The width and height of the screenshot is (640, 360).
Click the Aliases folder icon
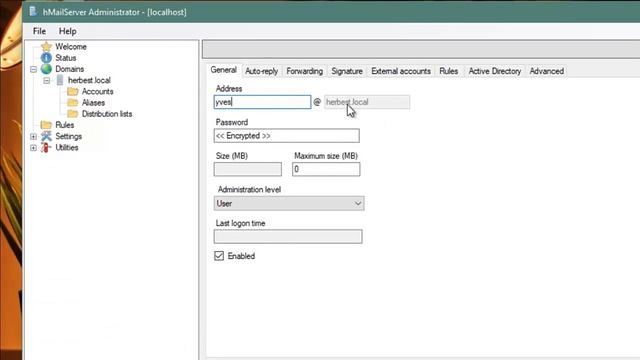coord(73,102)
